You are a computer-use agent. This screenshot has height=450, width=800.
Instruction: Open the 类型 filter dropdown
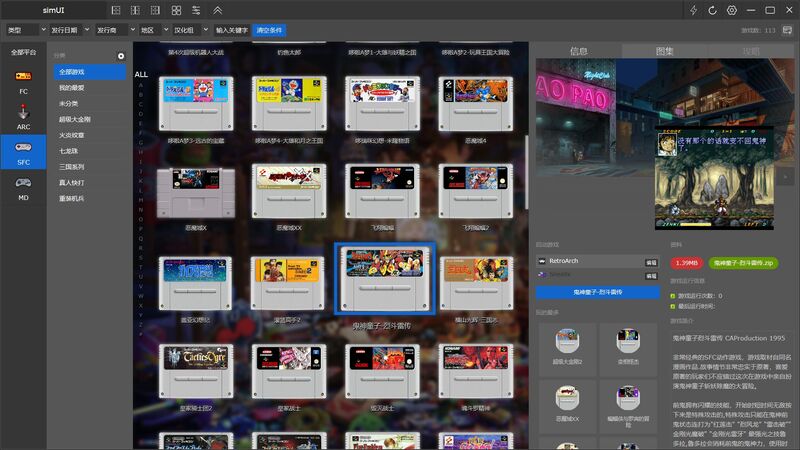coord(25,30)
